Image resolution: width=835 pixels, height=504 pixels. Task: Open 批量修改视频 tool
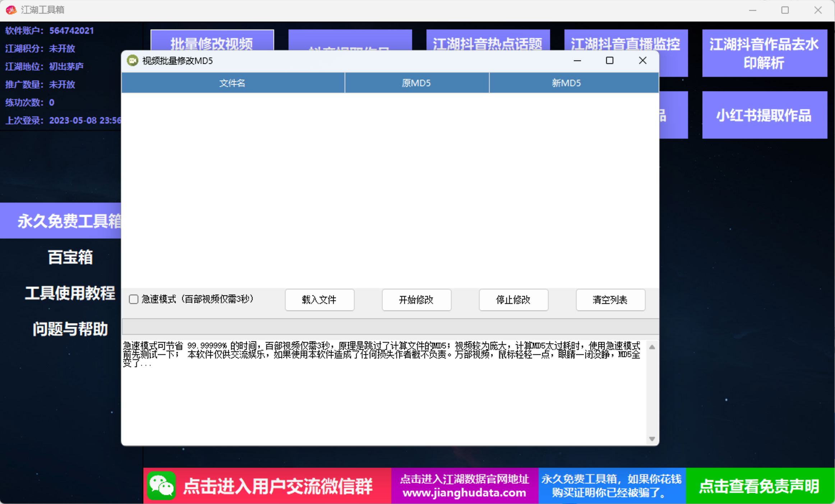(211, 43)
